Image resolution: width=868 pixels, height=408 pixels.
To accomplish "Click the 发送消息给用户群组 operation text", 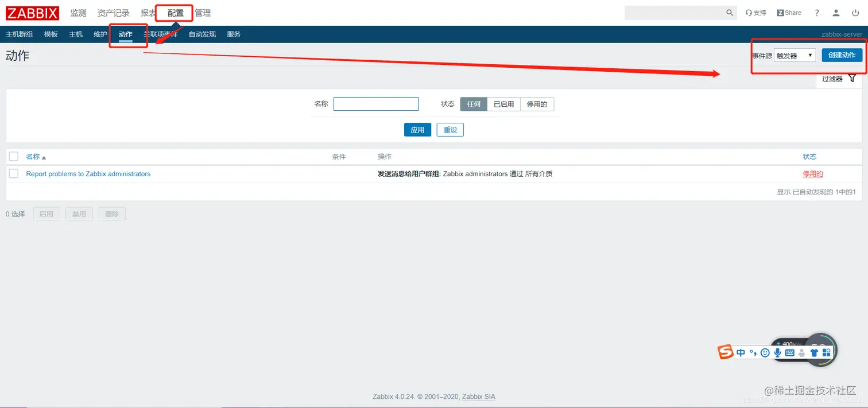I will [x=409, y=174].
